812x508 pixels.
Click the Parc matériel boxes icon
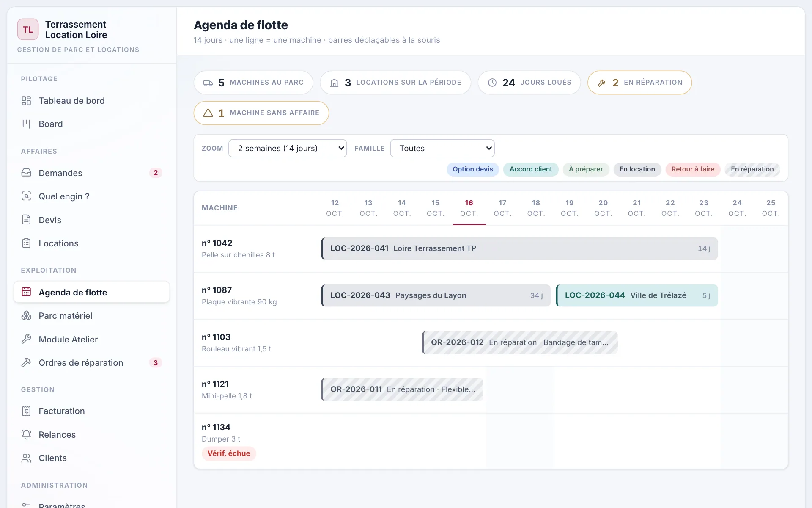pos(26,315)
